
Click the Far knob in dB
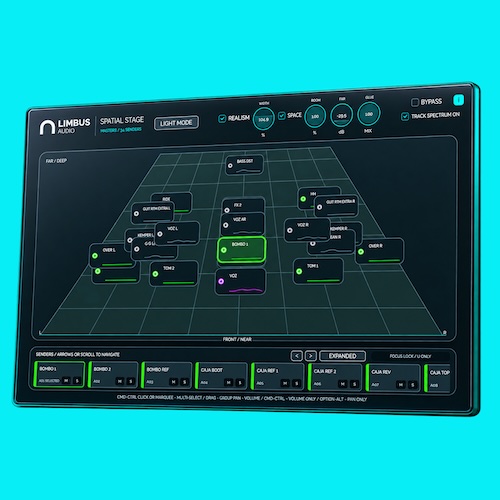click(x=341, y=115)
